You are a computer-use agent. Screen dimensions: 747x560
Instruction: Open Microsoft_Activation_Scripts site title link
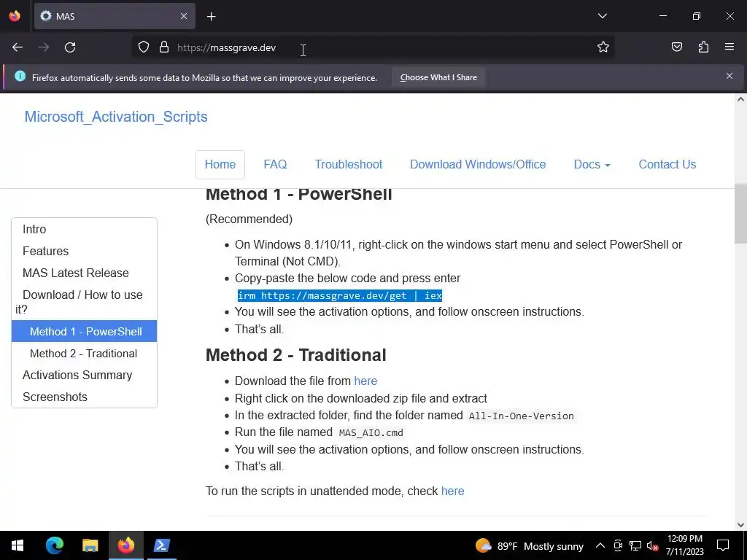pyautogui.click(x=116, y=117)
